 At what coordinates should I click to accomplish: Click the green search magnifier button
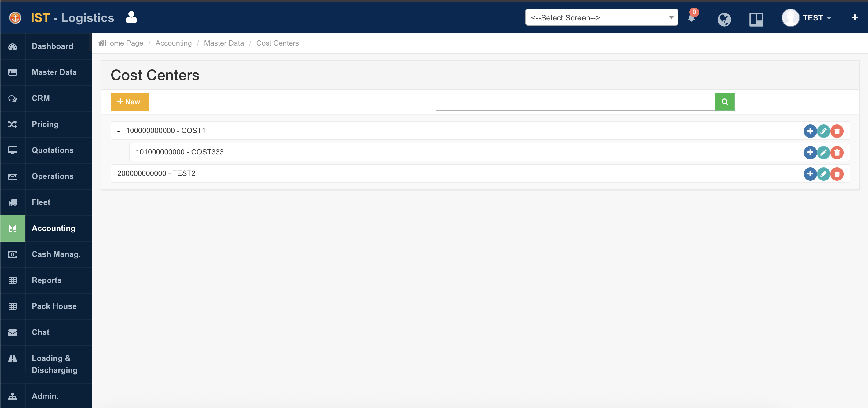(x=724, y=102)
